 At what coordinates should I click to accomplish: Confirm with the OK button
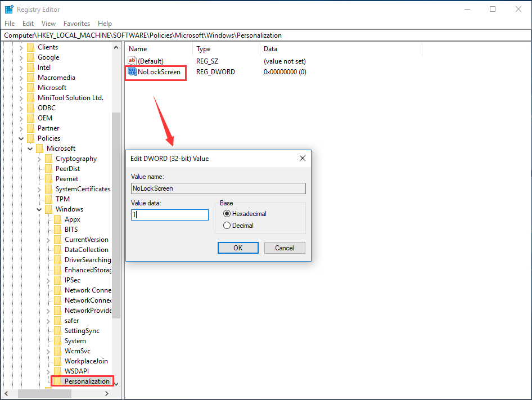(x=238, y=248)
